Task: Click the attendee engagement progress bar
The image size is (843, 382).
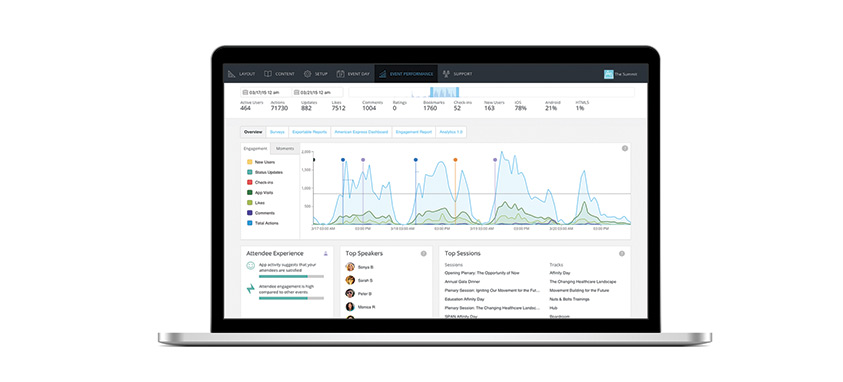Action: tap(291, 298)
